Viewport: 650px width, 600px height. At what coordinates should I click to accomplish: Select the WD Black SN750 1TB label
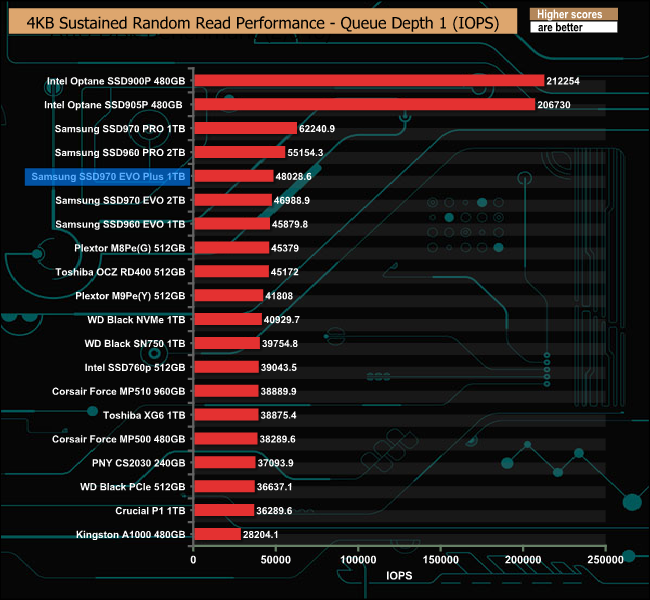pos(135,344)
